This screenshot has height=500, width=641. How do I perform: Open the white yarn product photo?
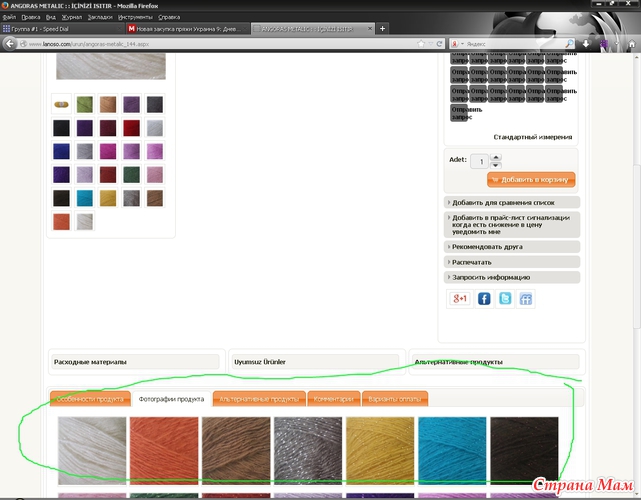pos(92,451)
